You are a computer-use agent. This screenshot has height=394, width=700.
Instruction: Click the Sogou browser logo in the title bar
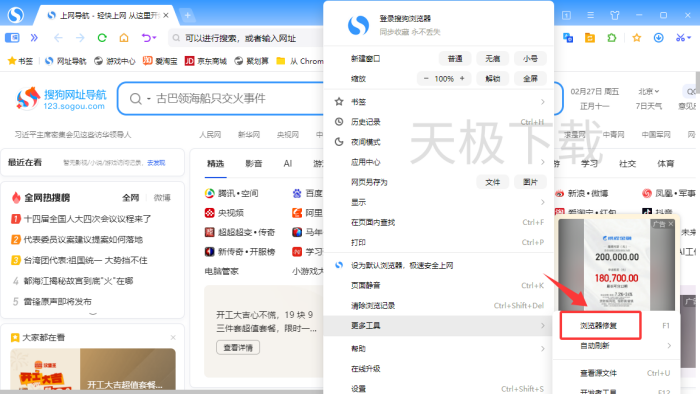pyautogui.click(x=16, y=14)
